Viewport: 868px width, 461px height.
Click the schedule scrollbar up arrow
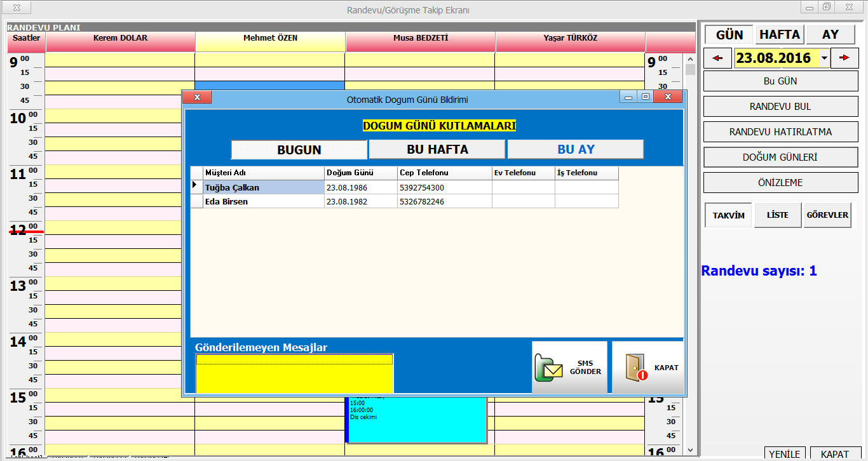click(x=691, y=58)
